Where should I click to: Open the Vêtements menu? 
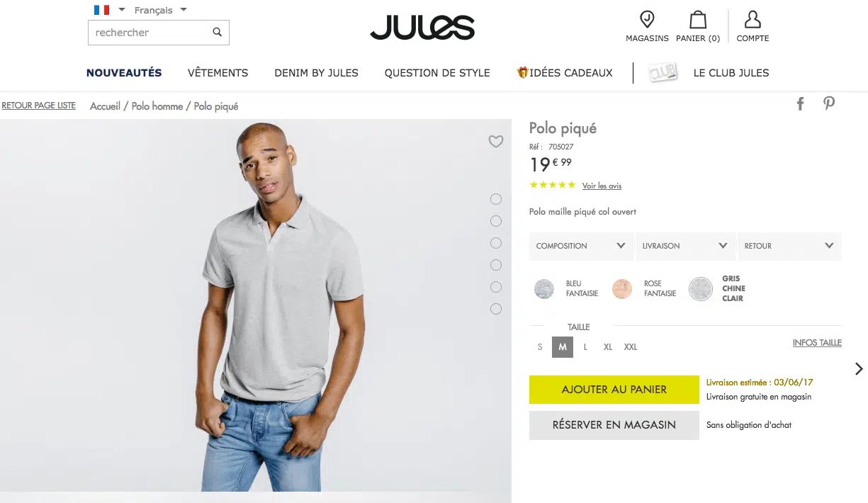point(218,72)
